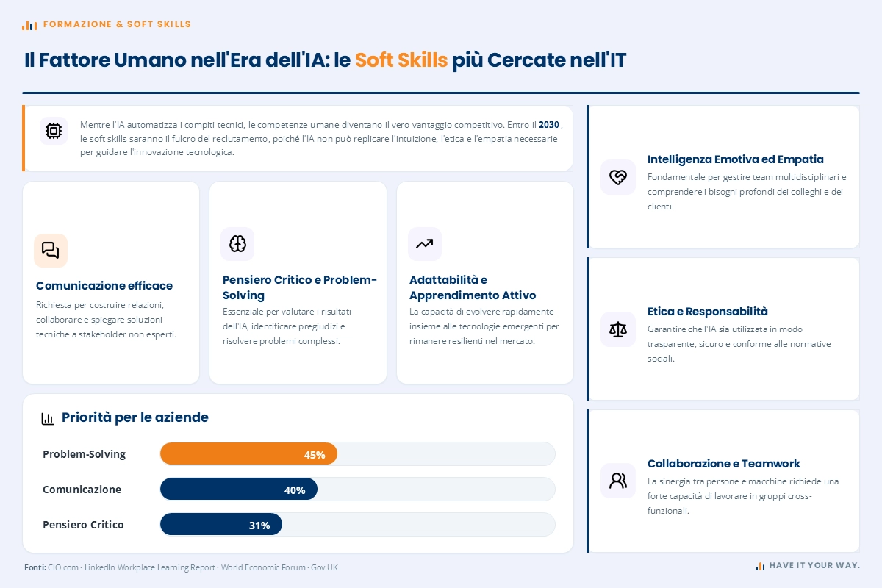This screenshot has width=882, height=588.
Task: Click the 'Fonti:' label in footer
Action: (x=35, y=567)
